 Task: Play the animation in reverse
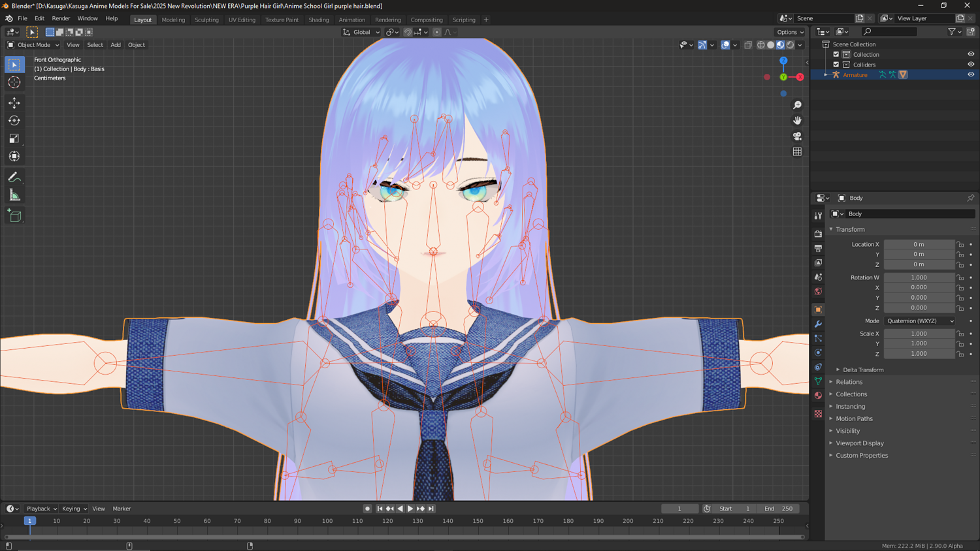coord(400,509)
